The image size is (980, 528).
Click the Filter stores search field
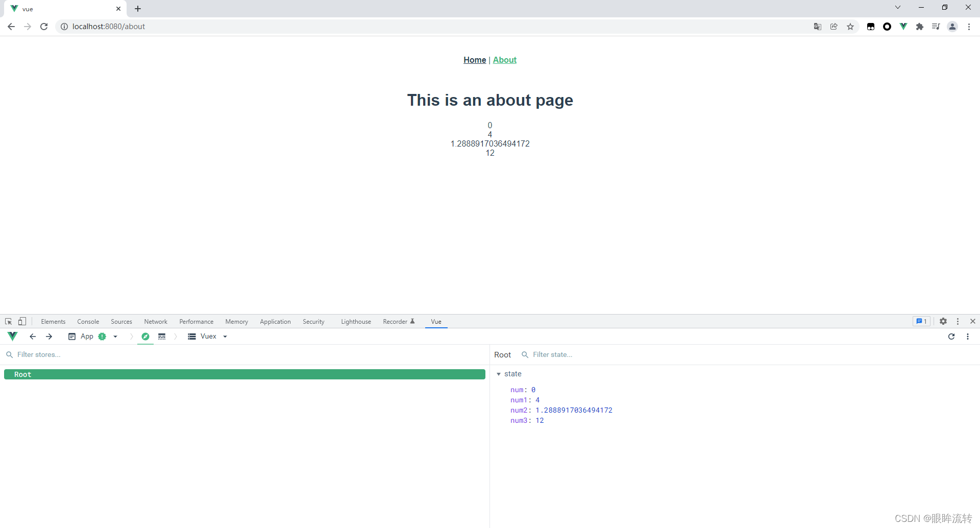click(245, 355)
